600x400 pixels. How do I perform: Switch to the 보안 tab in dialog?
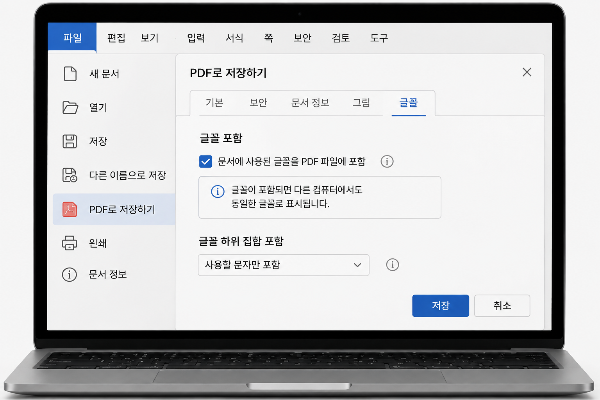click(258, 103)
